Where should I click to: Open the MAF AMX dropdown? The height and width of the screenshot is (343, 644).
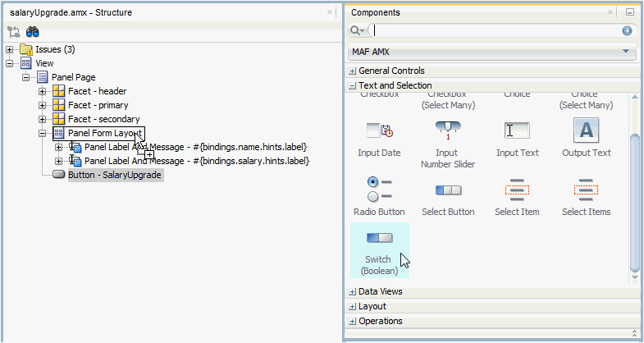[x=492, y=52]
